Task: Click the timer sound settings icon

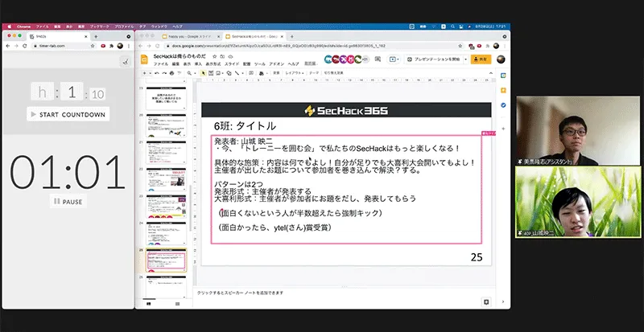Action: 126,62
